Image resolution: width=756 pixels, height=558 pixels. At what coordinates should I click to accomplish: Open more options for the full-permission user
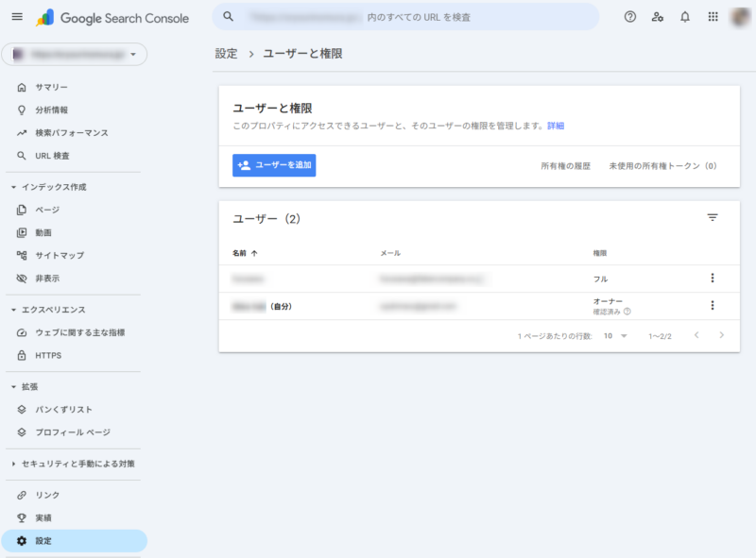713,279
